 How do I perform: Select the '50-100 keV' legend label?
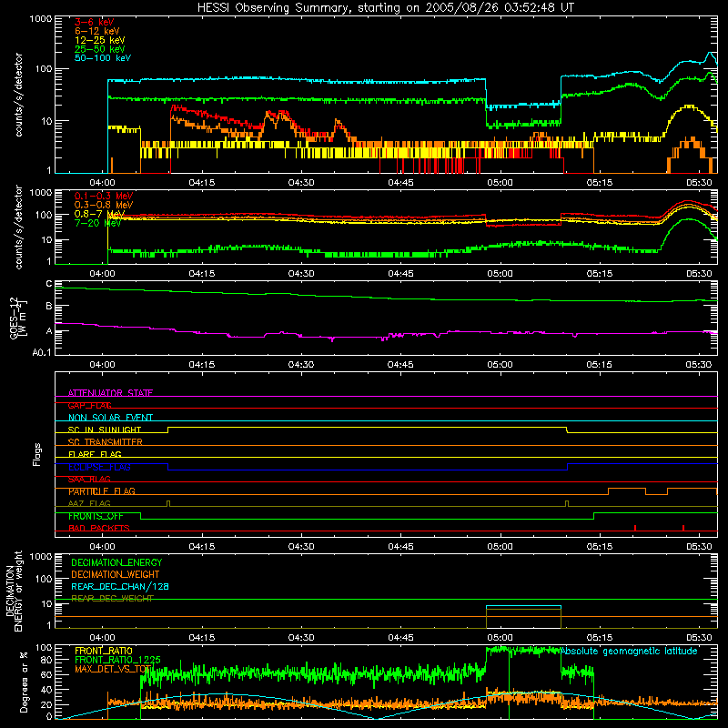pos(103,58)
